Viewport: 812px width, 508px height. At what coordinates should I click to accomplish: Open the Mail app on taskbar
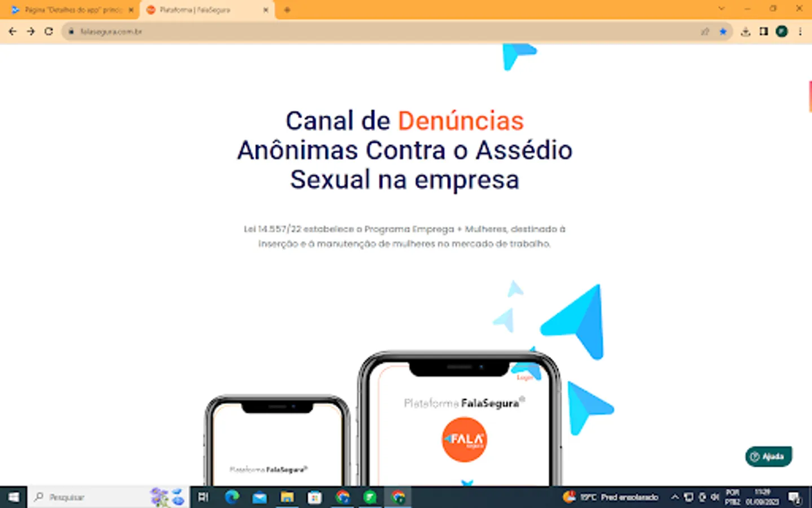[259, 497]
